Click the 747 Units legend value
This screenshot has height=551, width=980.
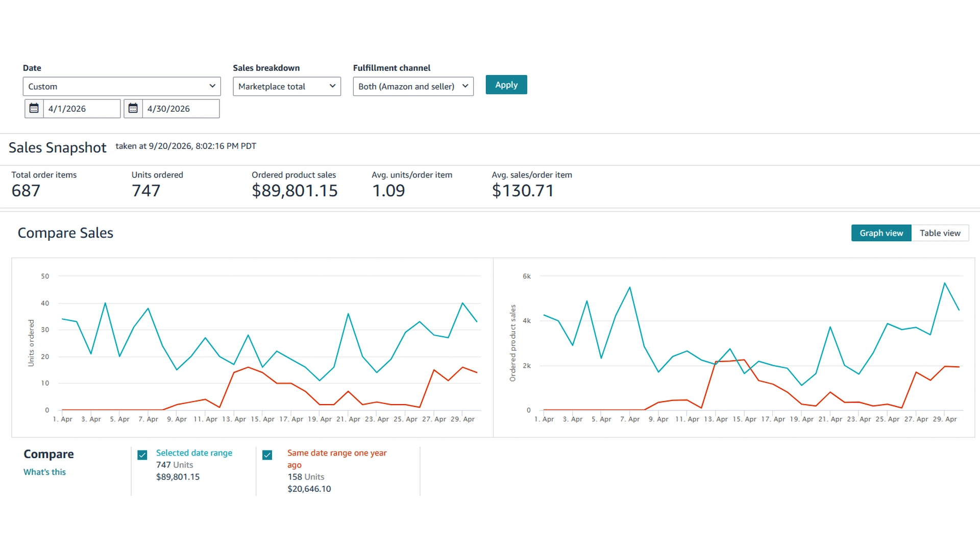pyautogui.click(x=175, y=465)
